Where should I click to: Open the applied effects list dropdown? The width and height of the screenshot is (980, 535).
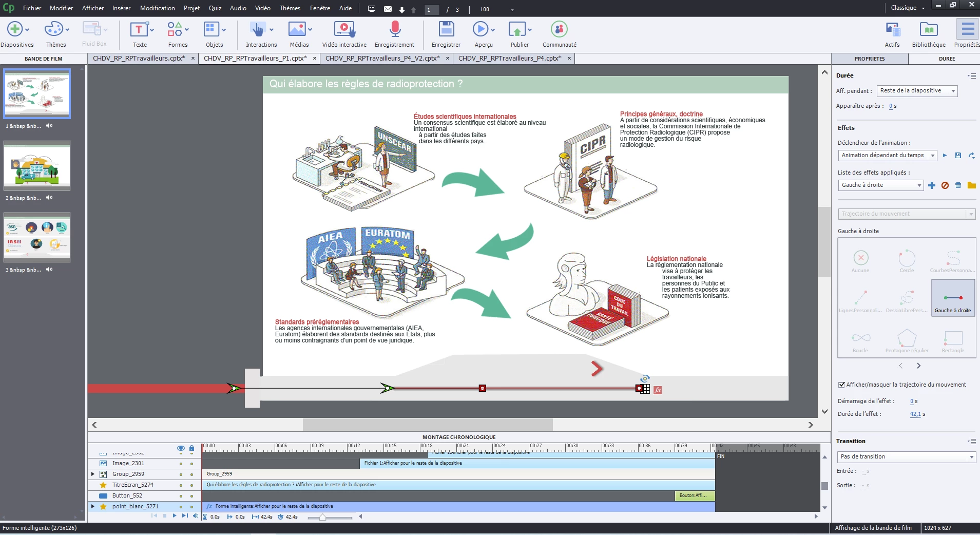(x=880, y=185)
